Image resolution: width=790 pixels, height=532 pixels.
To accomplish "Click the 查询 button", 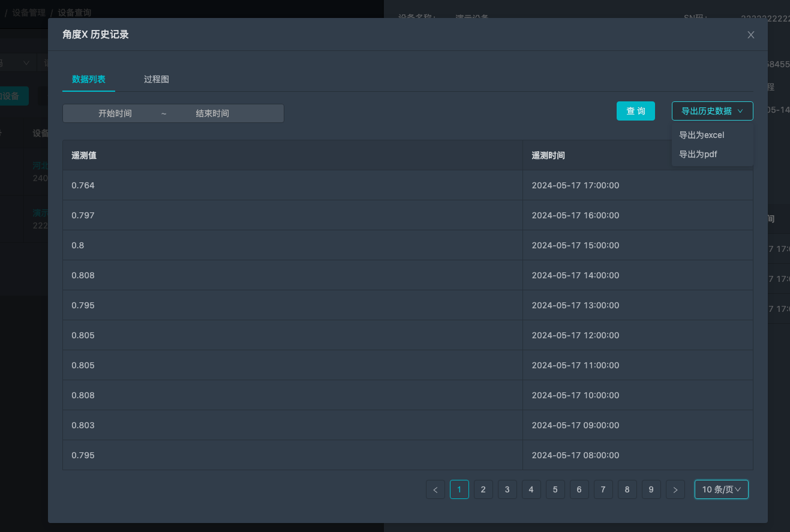I will (635, 111).
